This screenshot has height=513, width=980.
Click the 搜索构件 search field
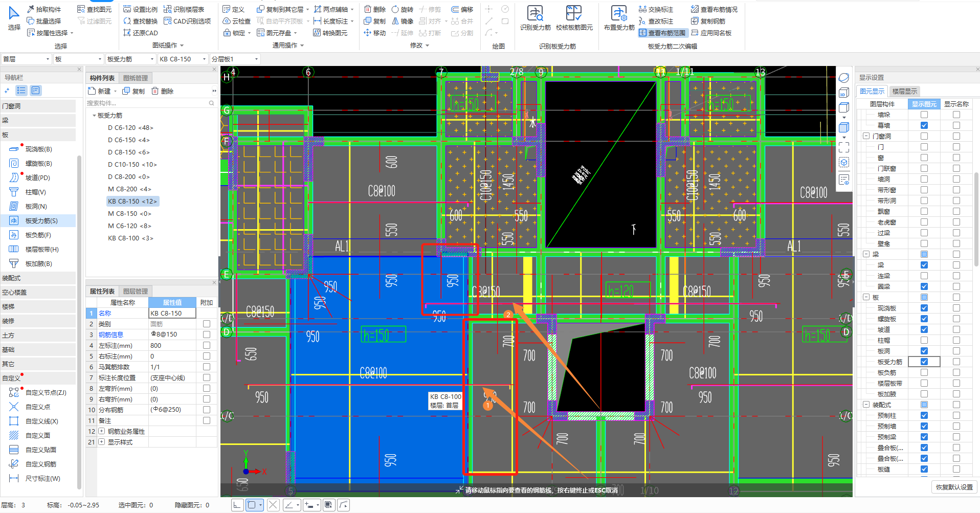point(151,103)
